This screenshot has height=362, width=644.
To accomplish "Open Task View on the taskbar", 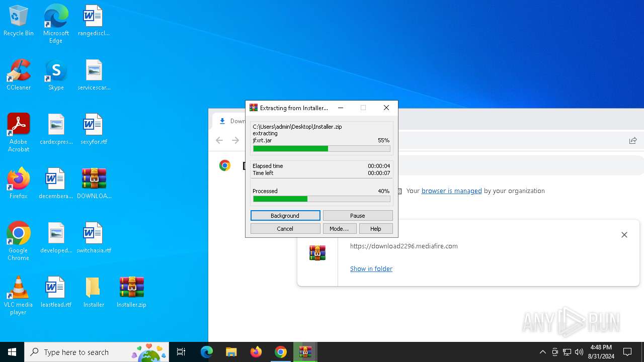I will tap(181, 352).
